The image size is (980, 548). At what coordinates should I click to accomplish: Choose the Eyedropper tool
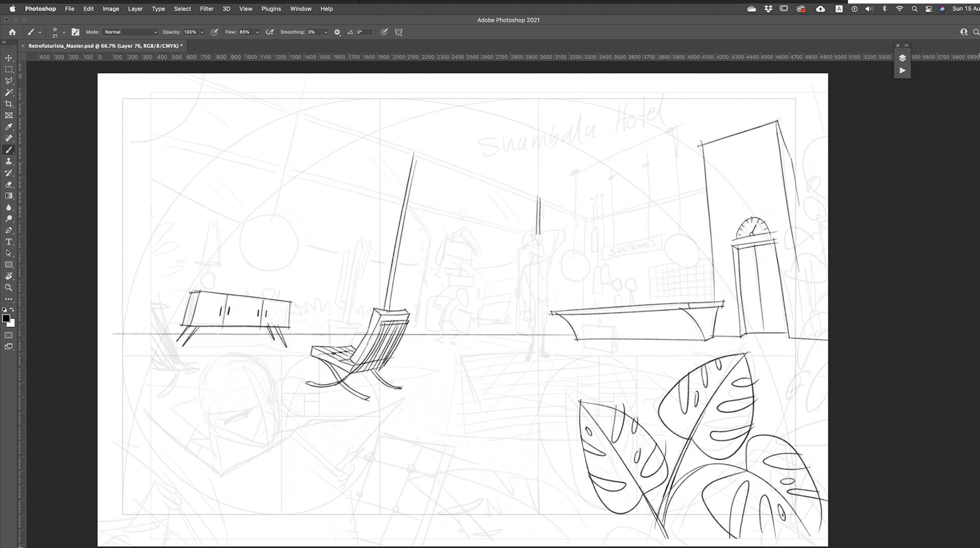click(9, 127)
